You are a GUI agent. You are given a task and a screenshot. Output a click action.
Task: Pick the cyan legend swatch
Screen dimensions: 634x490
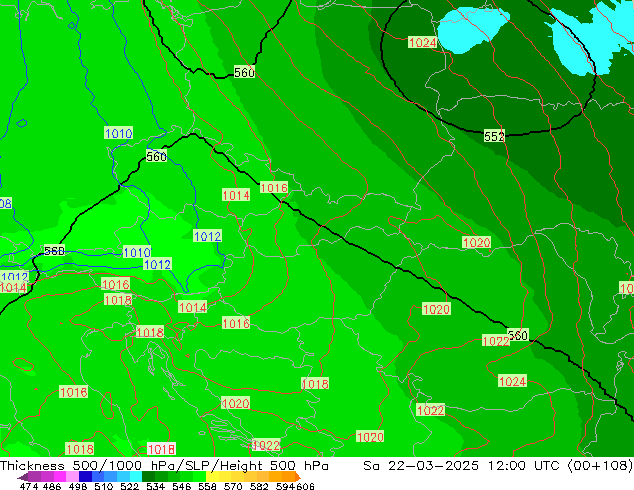tap(135, 477)
